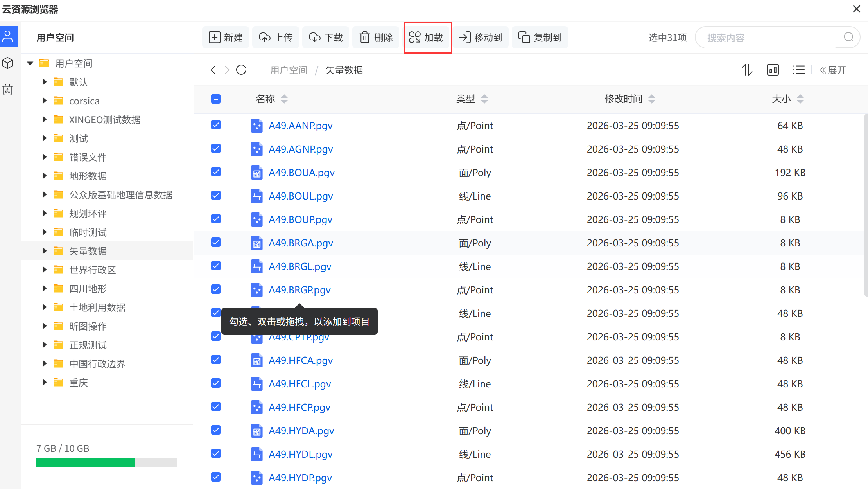The image size is (868, 489).
Task: Sort by modified time column arrows
Action: click(x=652, y=99)
